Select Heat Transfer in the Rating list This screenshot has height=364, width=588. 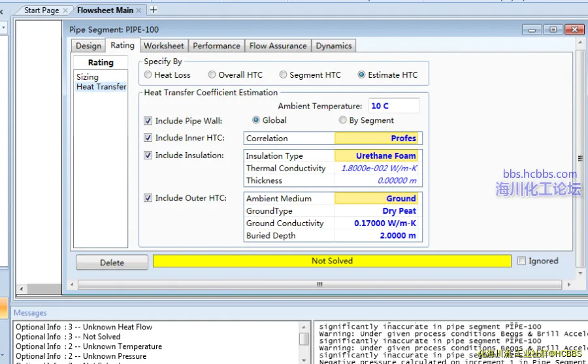click(101, 87)
